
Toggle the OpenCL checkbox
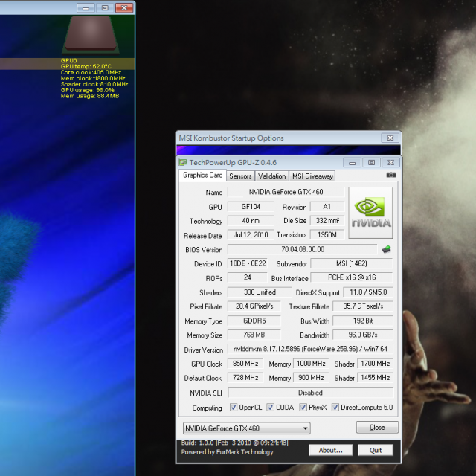[x=233, y=407]
